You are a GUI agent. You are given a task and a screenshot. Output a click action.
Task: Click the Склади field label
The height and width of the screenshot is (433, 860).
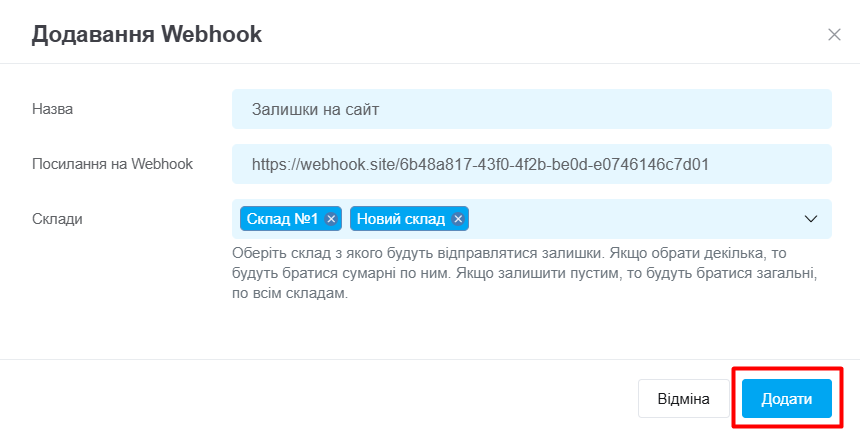tap(57, 218)
